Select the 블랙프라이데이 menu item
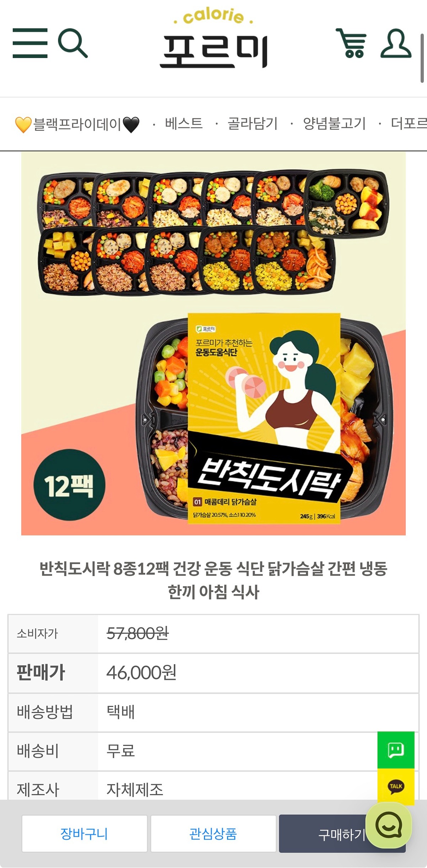The width and height of the screenshot is (427, 868). tap(77, 124)
